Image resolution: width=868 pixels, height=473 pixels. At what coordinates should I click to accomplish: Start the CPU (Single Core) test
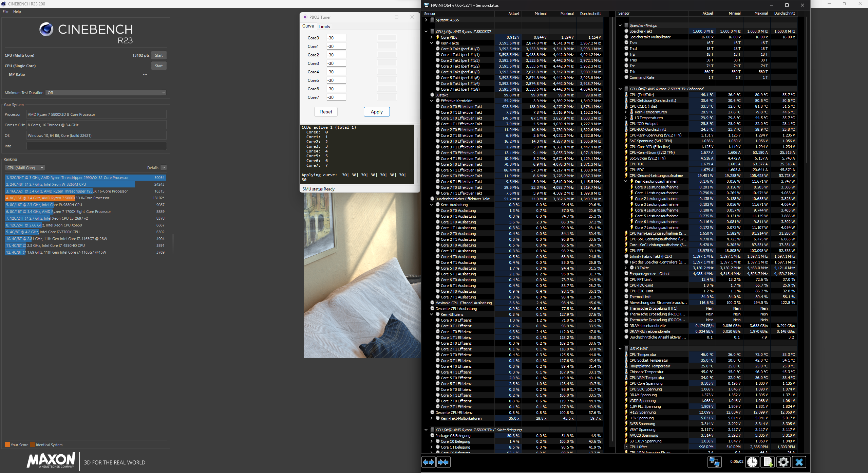159,66
